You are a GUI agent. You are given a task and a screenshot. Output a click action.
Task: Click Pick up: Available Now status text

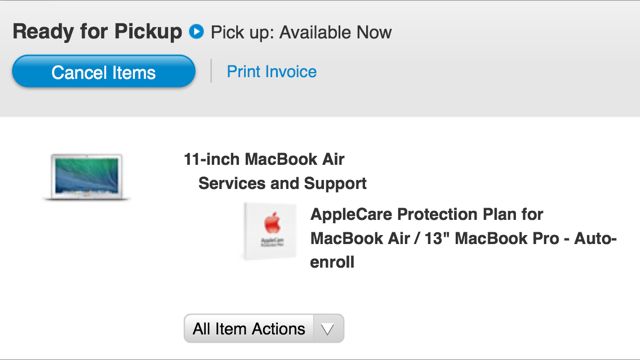coord(301,32)
